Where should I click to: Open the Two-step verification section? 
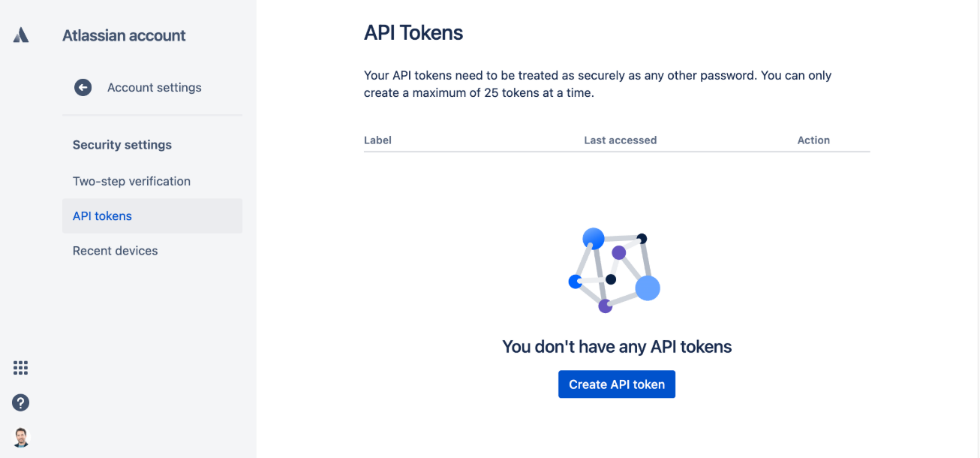[x=131, y=181]
